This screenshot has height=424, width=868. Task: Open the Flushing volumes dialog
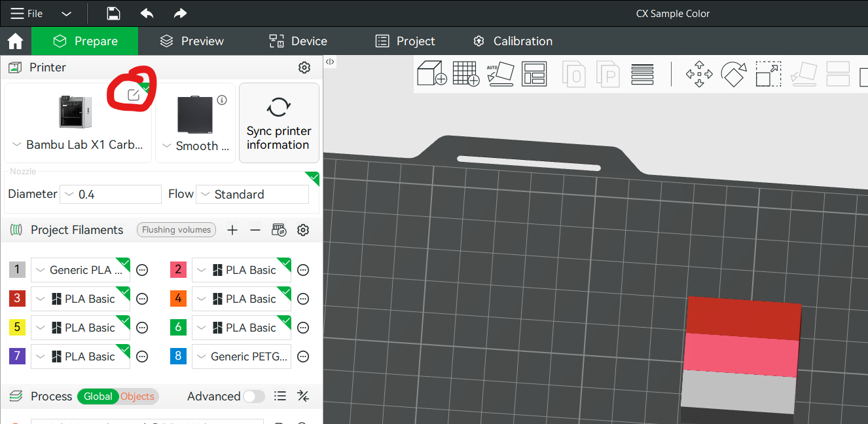[177, 230]
